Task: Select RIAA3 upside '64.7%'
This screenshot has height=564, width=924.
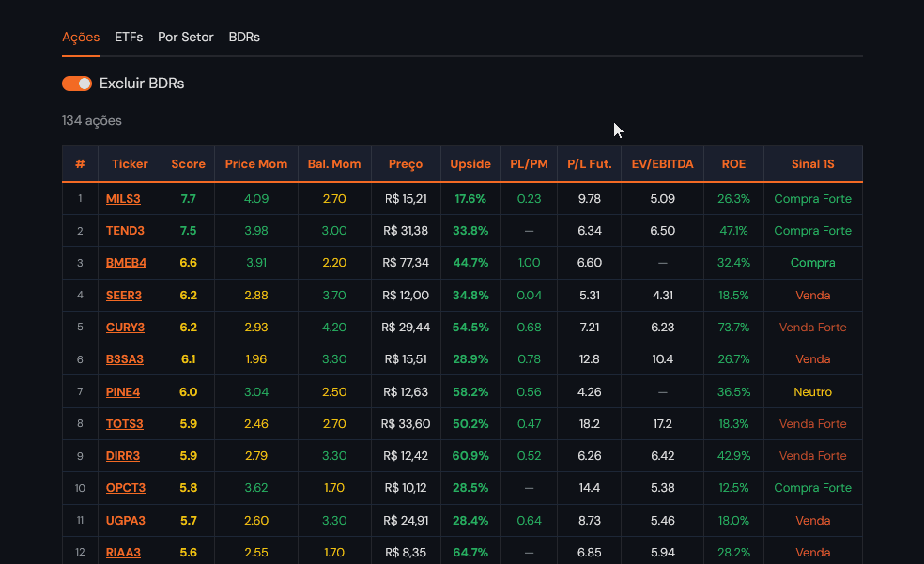Action: click(470, 552)
